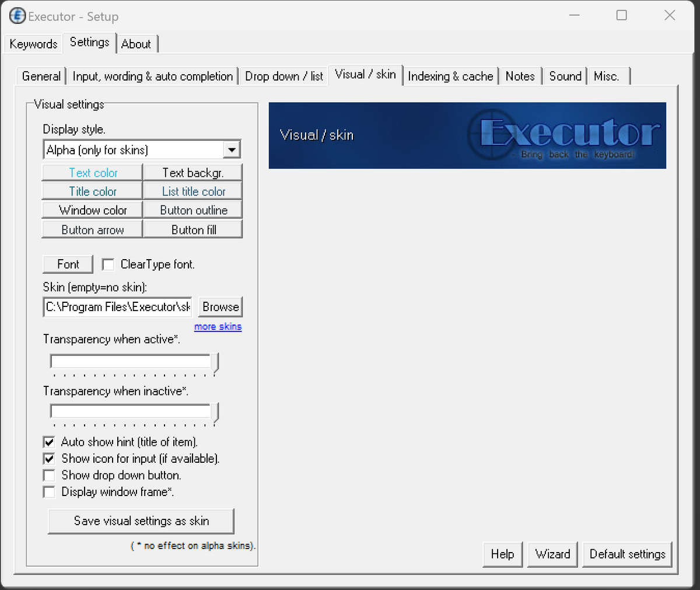Toggle Show icon for input checkbox

(x=50, y=459)
